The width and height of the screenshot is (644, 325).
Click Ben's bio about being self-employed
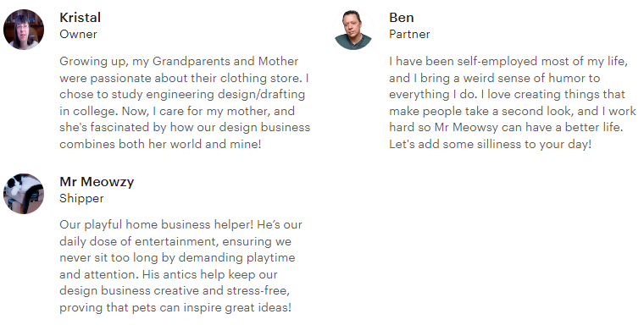coord(513,102)
